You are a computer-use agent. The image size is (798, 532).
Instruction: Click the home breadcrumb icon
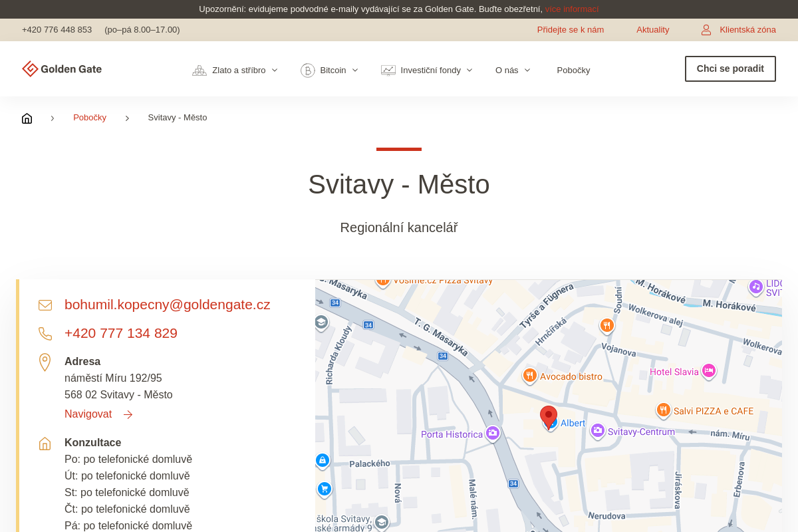[27, 118]
